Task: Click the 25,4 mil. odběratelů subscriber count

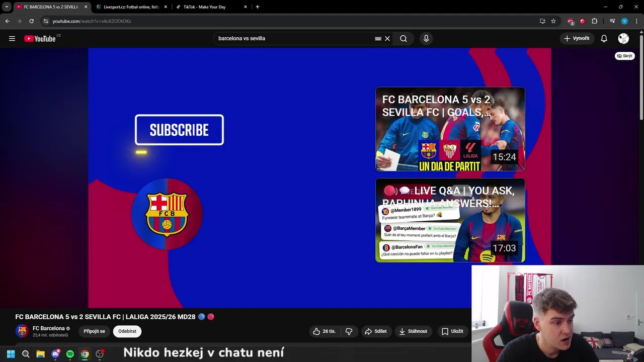Action: coord(50,335)
